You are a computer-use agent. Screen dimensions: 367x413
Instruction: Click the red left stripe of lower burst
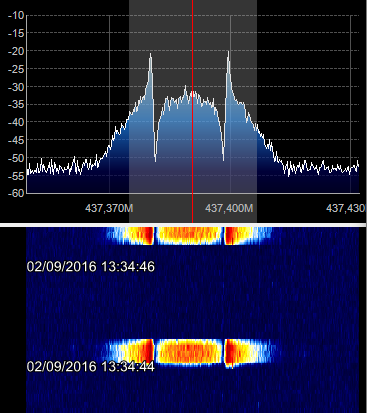pyautogui.click(x=148, y=352)
